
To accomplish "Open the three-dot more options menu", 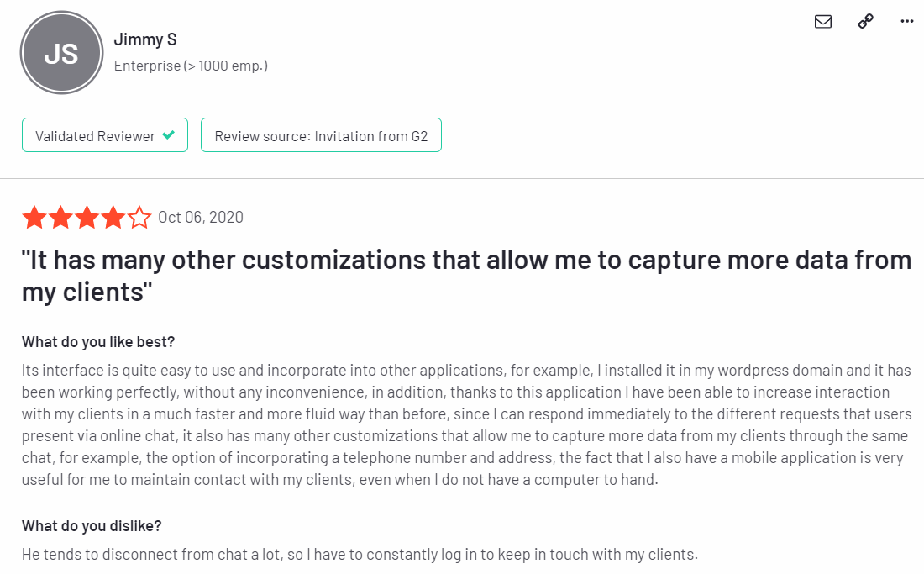I will coord(907,22).
